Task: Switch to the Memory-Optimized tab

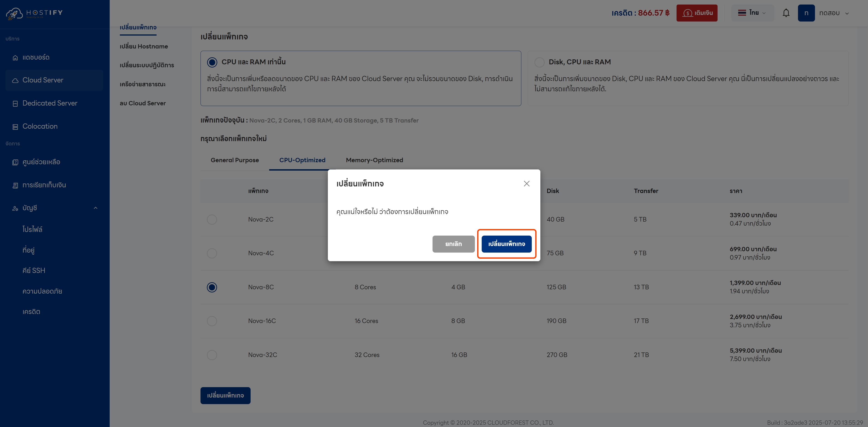Action: (x=374, y=160)
